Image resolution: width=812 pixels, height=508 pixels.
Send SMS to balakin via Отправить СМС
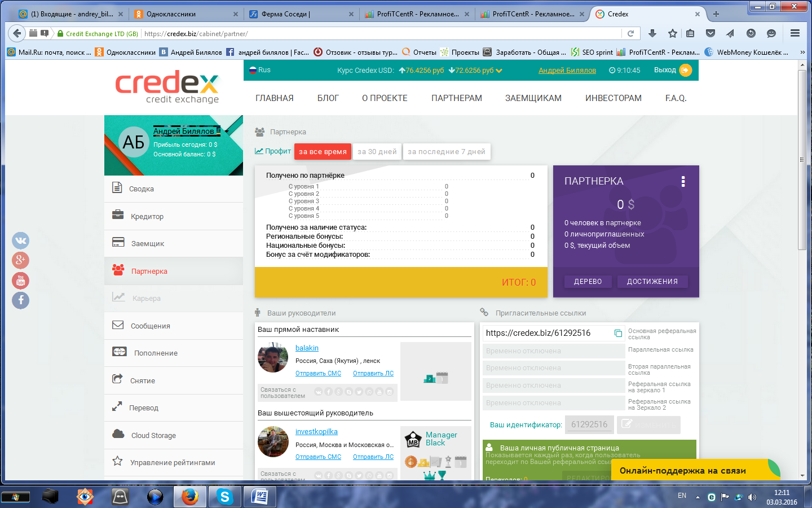pyautogui.click(x=318, y=373)
